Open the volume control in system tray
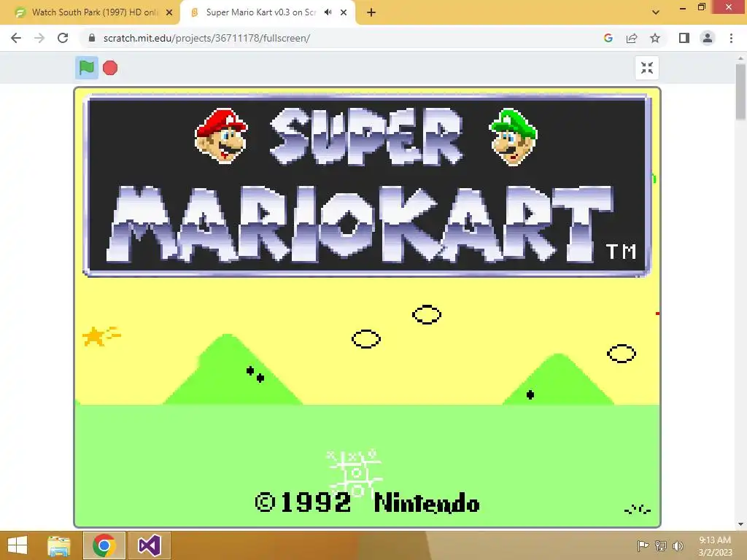This screenshot has height=560, width=747. (678, 545)
